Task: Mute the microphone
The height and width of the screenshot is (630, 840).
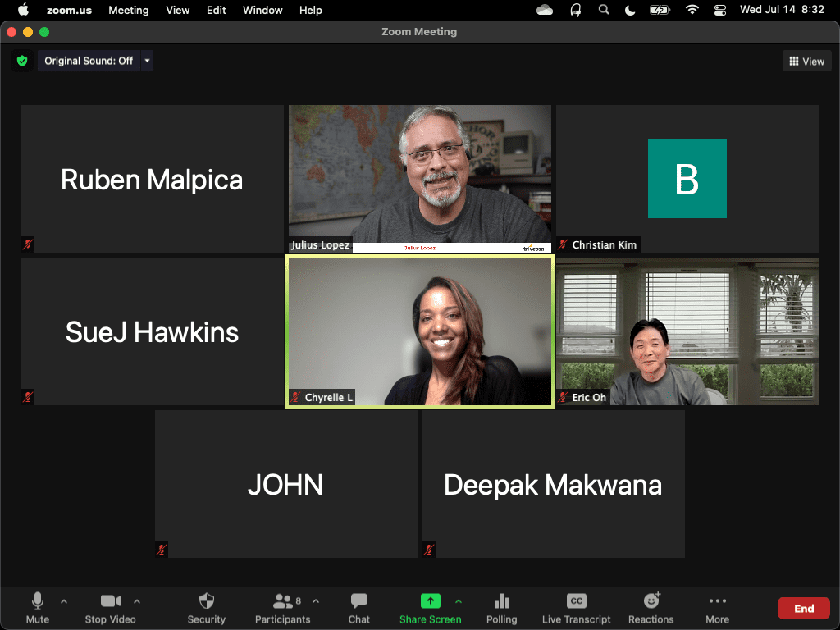Action: 38,608
